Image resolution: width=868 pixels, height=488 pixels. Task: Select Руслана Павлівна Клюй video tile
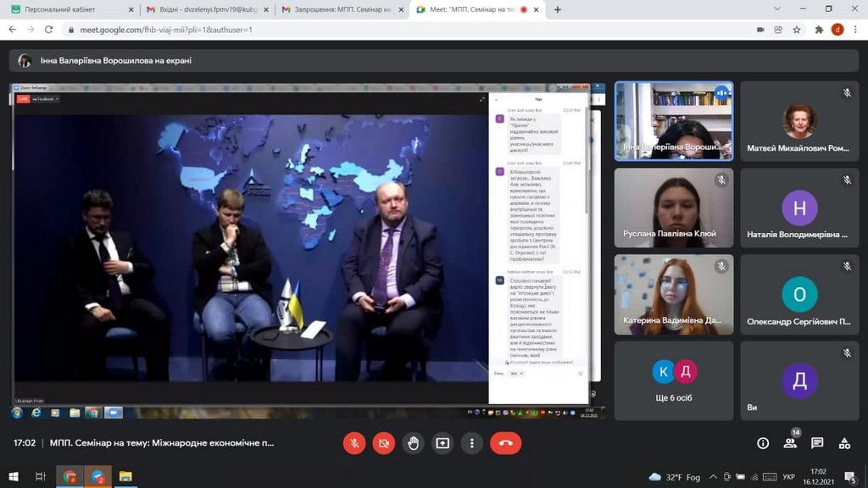(x=673, y=207)
